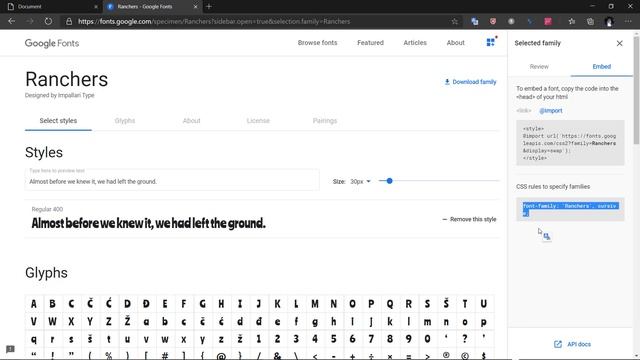Open API docs link
Viewport: 640px width, 360px height.
(x=572, y=344)
